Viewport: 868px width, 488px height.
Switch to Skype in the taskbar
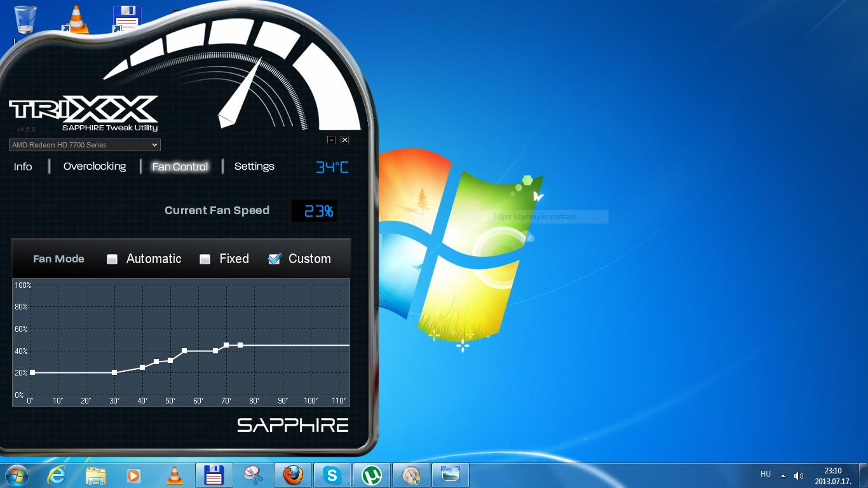coord(332,475)
